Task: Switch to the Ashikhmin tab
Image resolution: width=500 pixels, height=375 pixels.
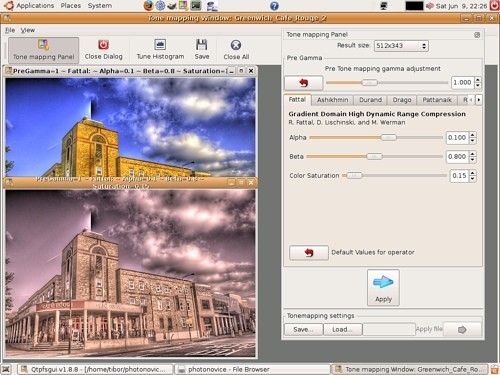Action: (332, 100)
